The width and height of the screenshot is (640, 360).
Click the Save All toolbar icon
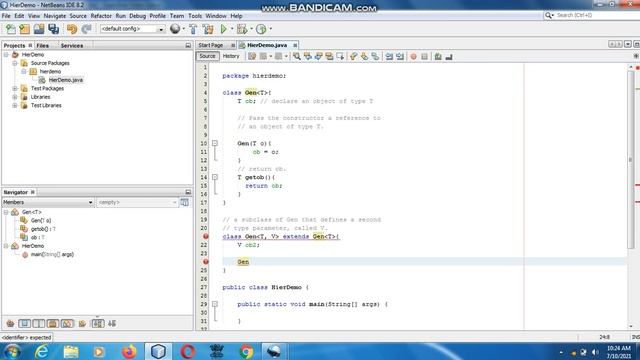pos(53,29)
